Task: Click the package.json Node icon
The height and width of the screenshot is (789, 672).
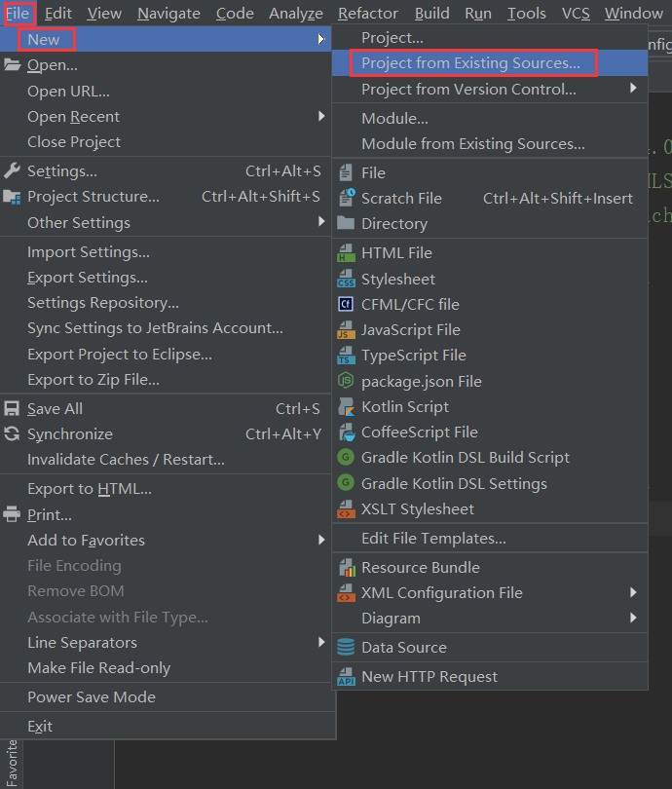Action: point(346,381)
